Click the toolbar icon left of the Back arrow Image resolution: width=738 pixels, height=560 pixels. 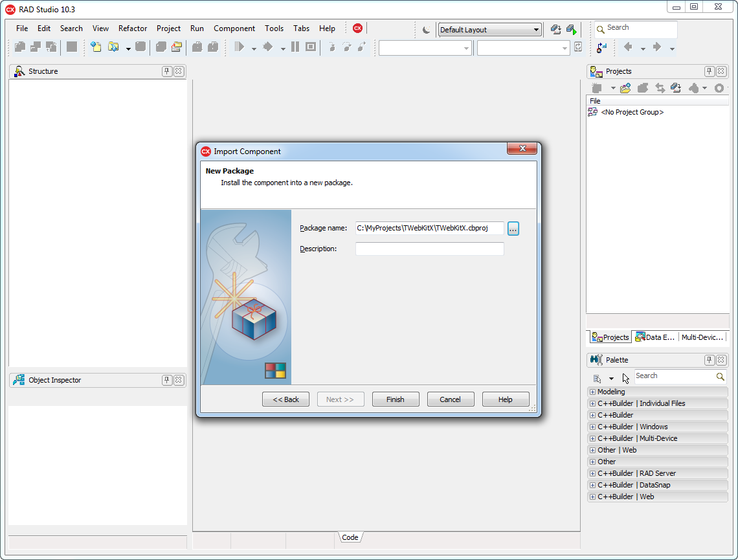601,47
